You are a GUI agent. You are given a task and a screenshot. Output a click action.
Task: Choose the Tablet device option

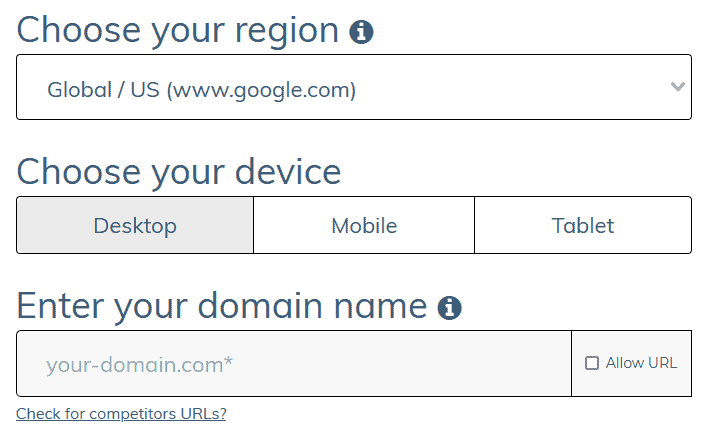tap(583, 225)
